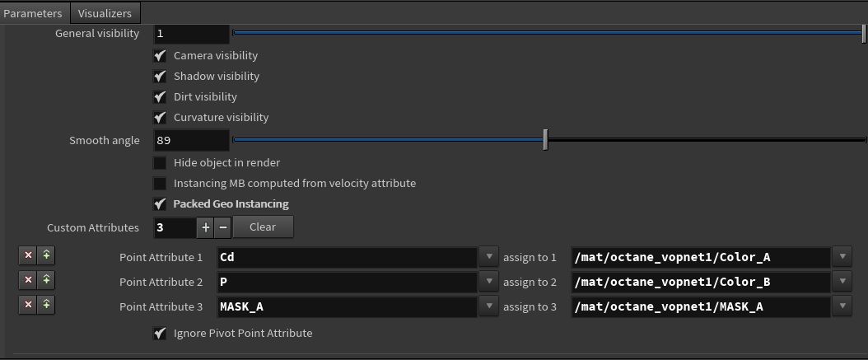
Task: Switch to the Parameters tab
Action: [33, 13]
